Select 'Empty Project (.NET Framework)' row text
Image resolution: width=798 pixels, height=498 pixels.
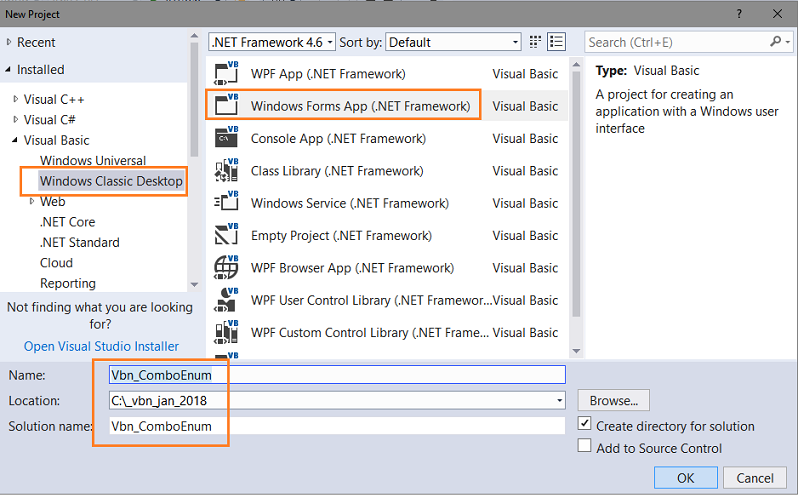341,236
